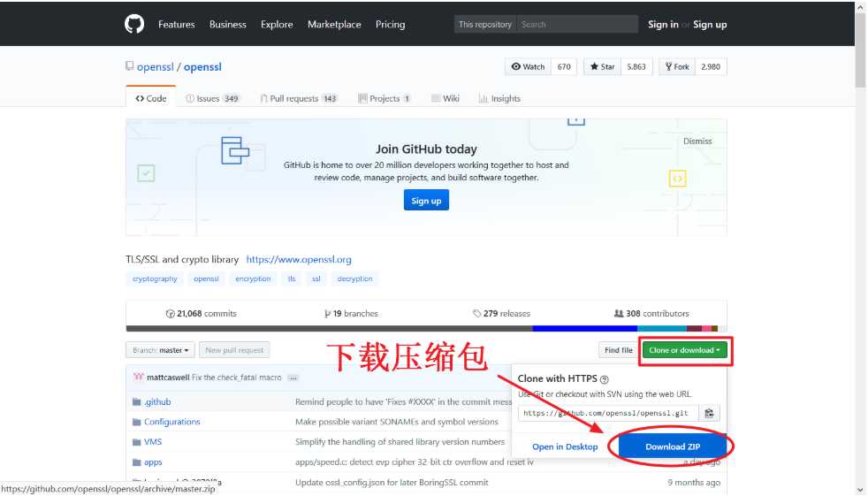Click the Find file button

[x=619, y=350]
